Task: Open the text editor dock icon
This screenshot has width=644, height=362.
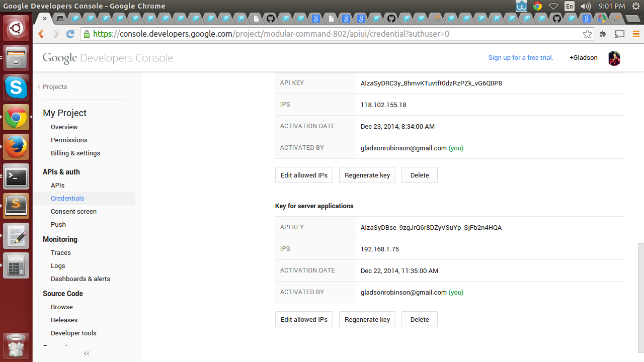Action: point(16,236)
